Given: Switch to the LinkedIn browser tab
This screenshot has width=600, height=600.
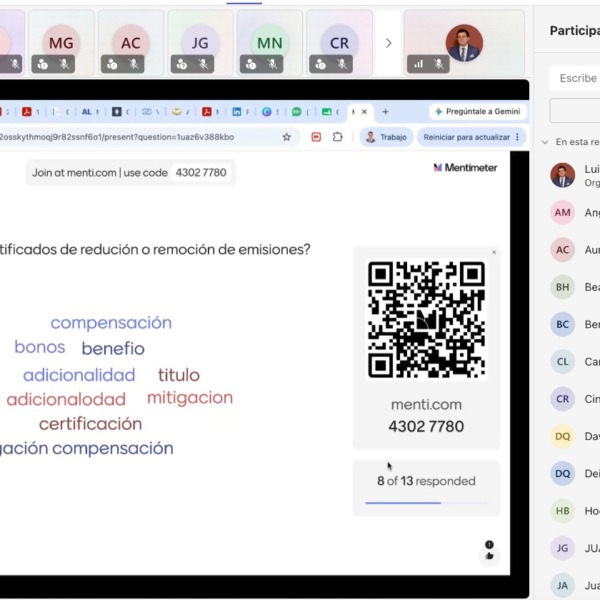Looking at the screenshot, I should tap(237, 112).
